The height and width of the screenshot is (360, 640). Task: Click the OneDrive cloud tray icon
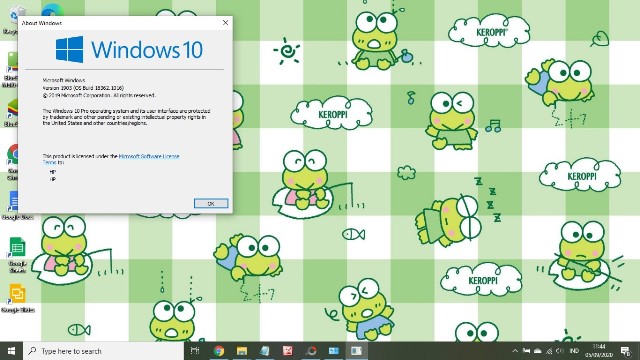point(538,351)
